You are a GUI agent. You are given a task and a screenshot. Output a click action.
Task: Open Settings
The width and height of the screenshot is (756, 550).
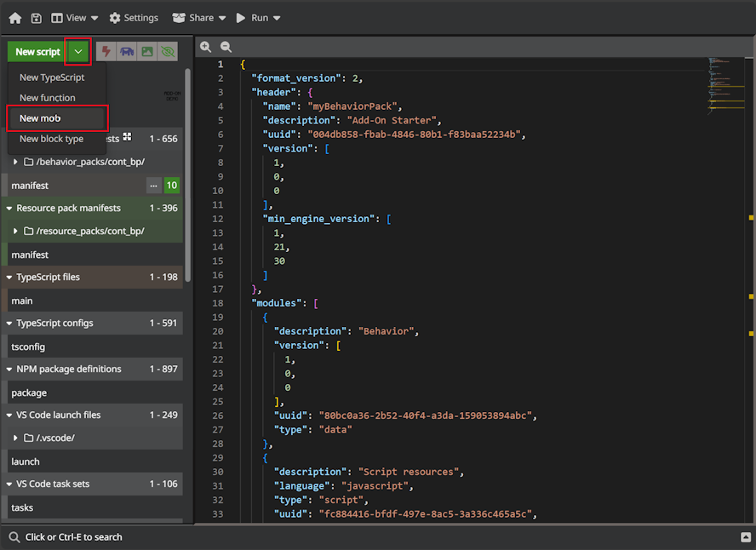tap(134, 18)
